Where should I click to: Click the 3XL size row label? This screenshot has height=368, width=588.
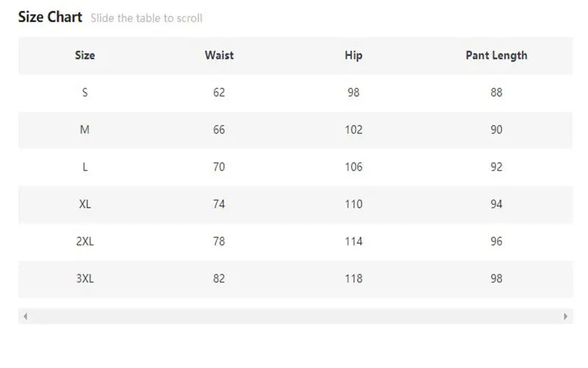coord(85,278)
